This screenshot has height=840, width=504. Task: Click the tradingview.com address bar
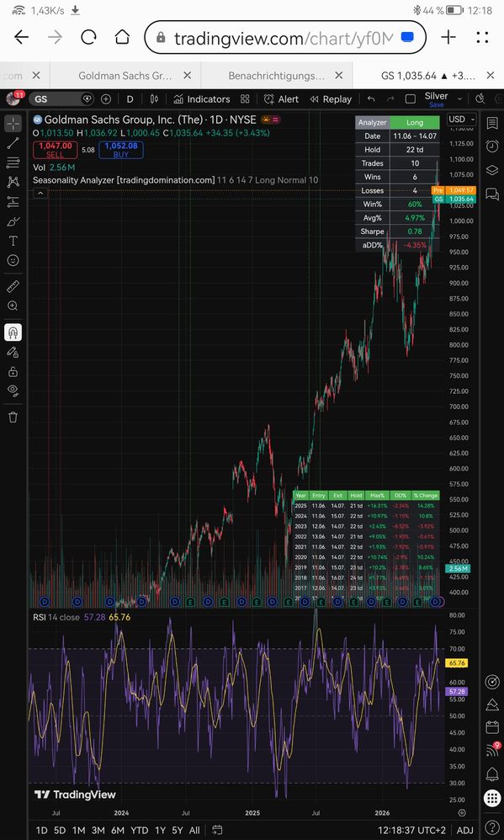(285, 38)
